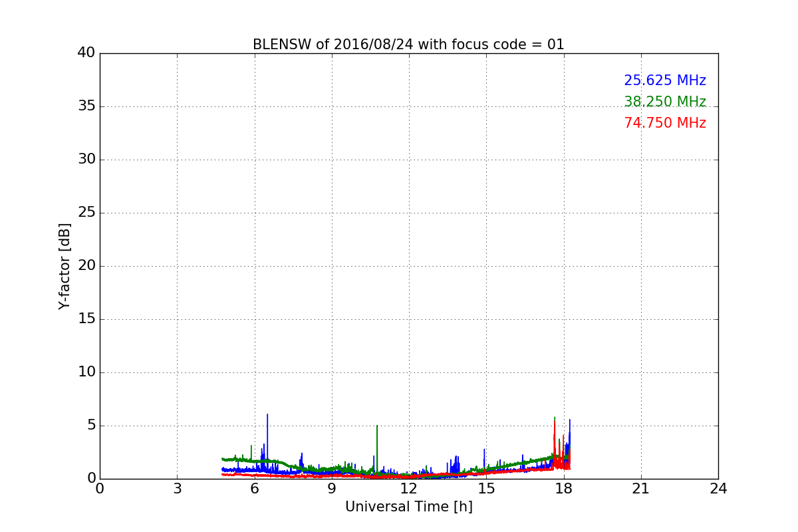Click the x-axis tick label 21
798x532 pixels.
641,489
